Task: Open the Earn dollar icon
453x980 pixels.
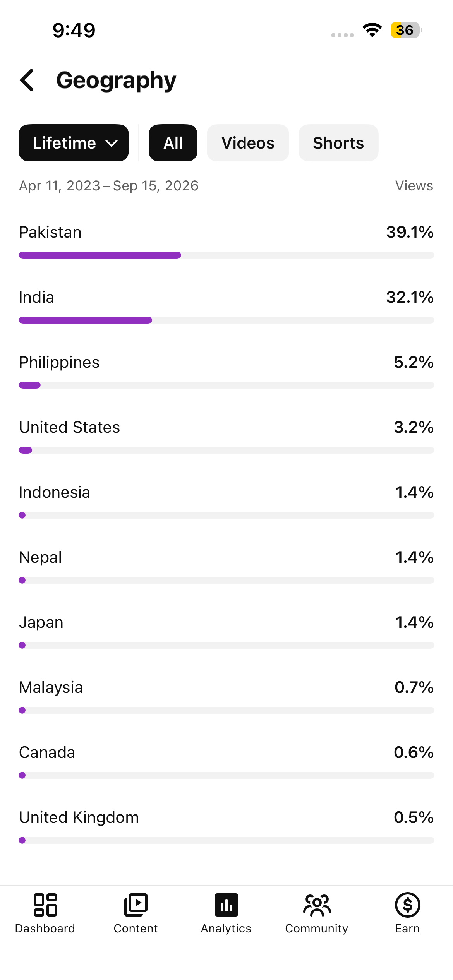Action: 408,905
